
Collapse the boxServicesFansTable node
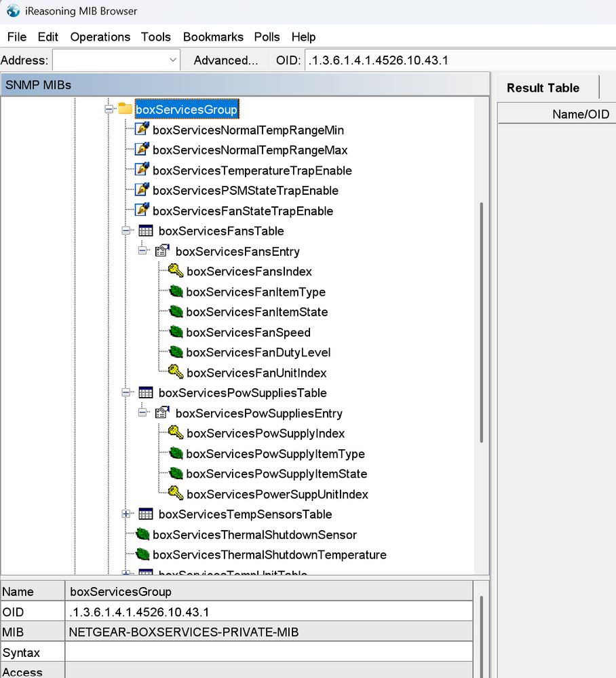coord(126,231)
